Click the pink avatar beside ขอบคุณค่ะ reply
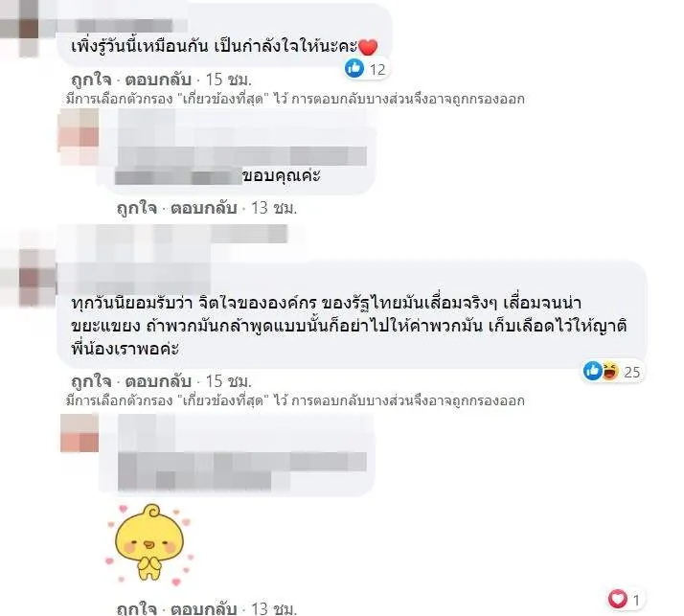Viewport: 684px width, 616px height. (x=79, y=137)
